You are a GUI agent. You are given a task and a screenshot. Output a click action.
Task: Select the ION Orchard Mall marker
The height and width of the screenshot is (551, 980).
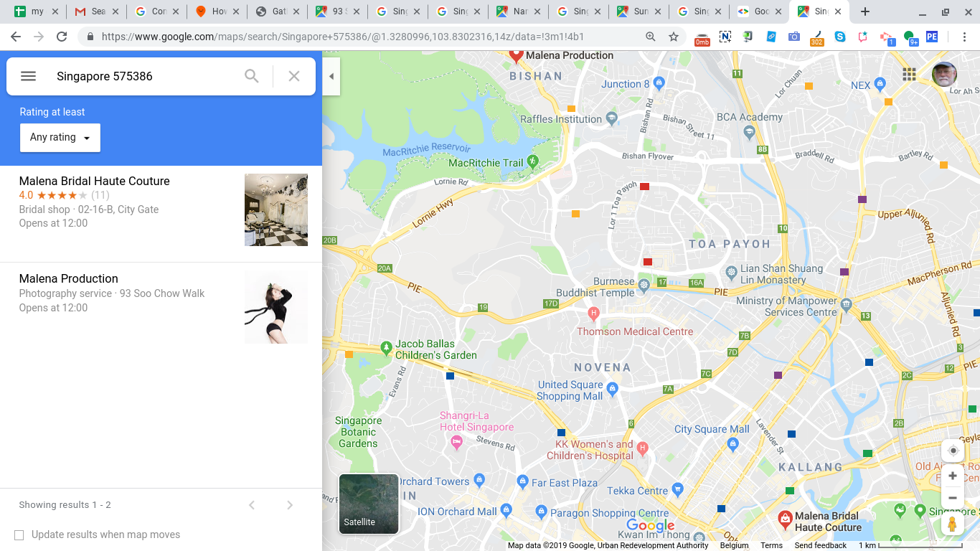click(x=506, y=510)
